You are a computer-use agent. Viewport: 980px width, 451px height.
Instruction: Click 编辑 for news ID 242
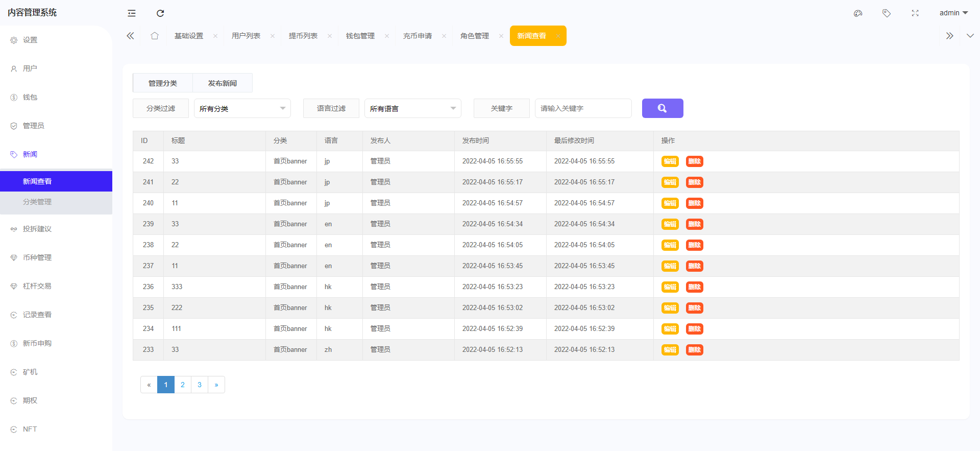tap(670, 161)
